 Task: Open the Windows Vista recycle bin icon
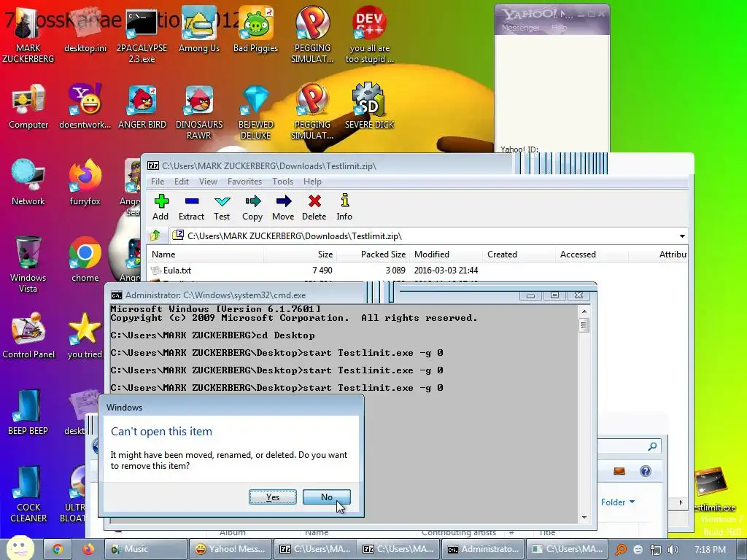pos(28,265)
